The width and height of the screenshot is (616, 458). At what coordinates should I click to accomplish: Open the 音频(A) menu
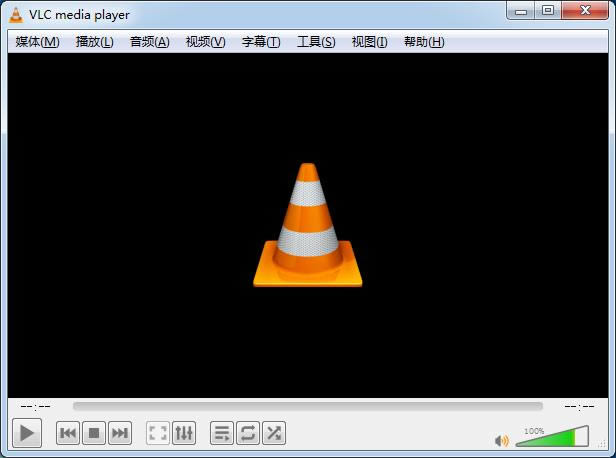pyautogui.click(x=150, y=42)
